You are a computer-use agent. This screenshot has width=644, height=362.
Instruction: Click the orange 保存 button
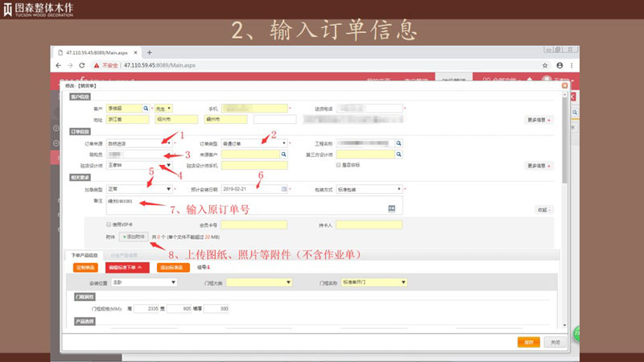tap(528, 342)
